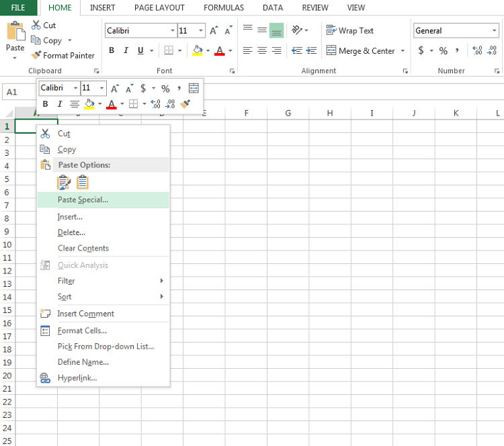Toggle Bottom Align in Alignment group
The height and width of the screenshot is (446, 504).
(x=276, y=30)
